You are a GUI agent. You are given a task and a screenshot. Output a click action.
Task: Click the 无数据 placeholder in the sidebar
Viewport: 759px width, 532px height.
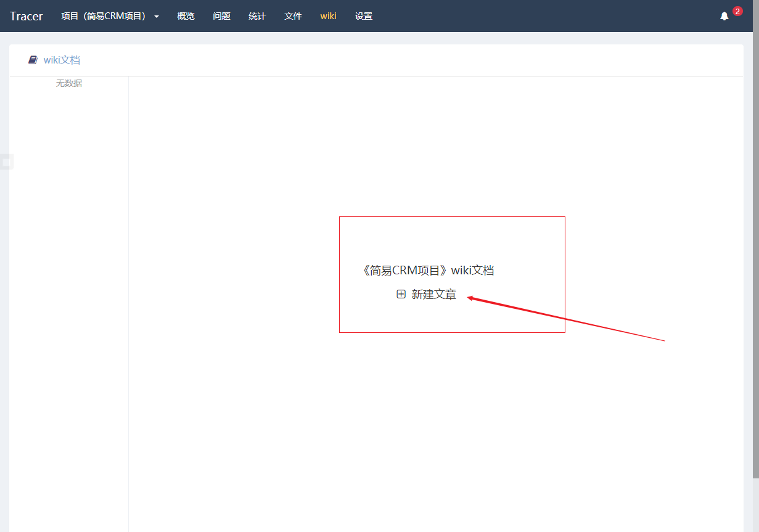[x=69, y=83]
